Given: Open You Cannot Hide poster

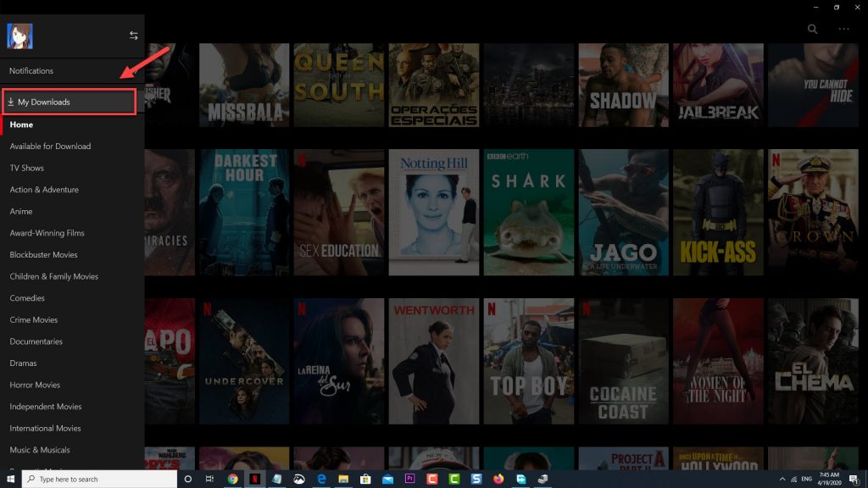Looking at the screenshot, I should (x=813, y=86).
